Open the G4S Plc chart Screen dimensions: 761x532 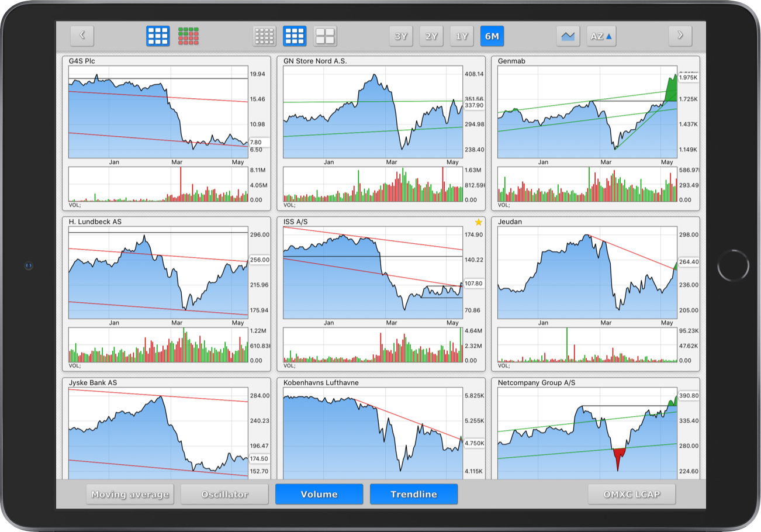tap(158, 112)
